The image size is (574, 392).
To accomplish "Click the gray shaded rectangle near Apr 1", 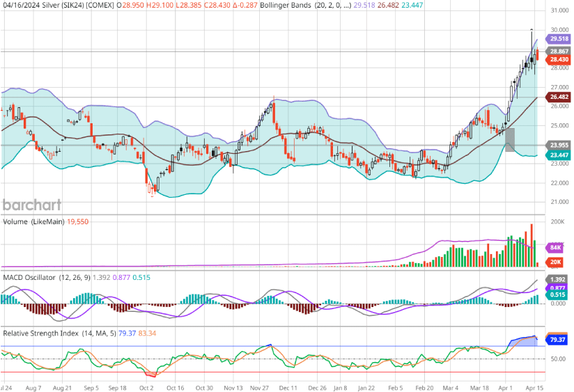I will click(x=509, y=139).
